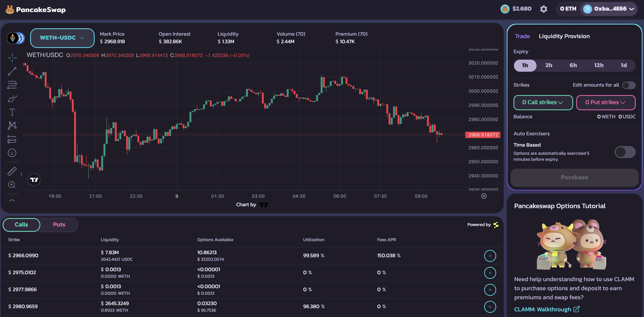The image size is (644, 317).
Task: Open chart settings near price axis
Action: pyautogui.click(x=484, y=196)
